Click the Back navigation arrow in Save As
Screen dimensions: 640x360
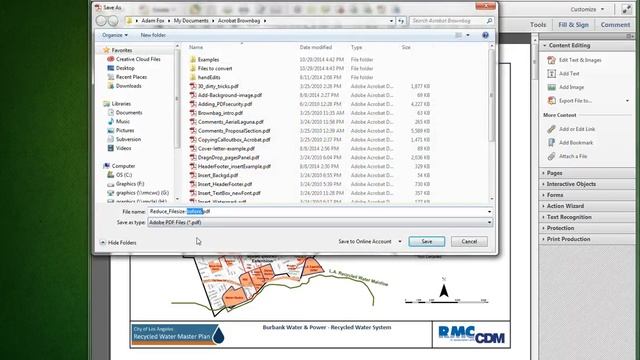coord(101,20)
